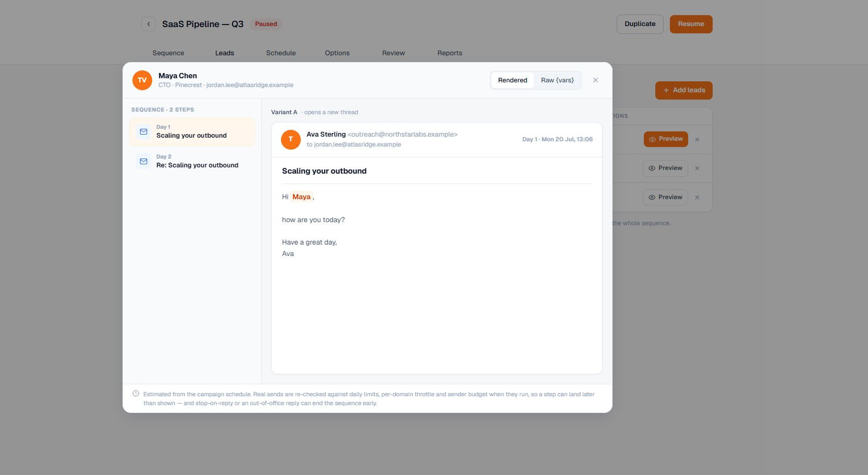The image size is (868, 475).
Task: Click the SaaS Pipeline — Q3 title
Action: pos(203,24)
